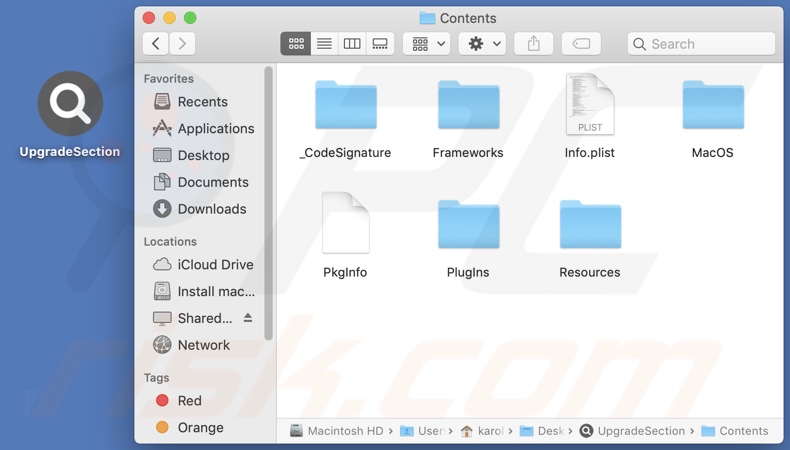Click the Edit Tags toolbar button
Image resolution: width=790 pixels, height=450 pixels.
[x=581, y=44]
